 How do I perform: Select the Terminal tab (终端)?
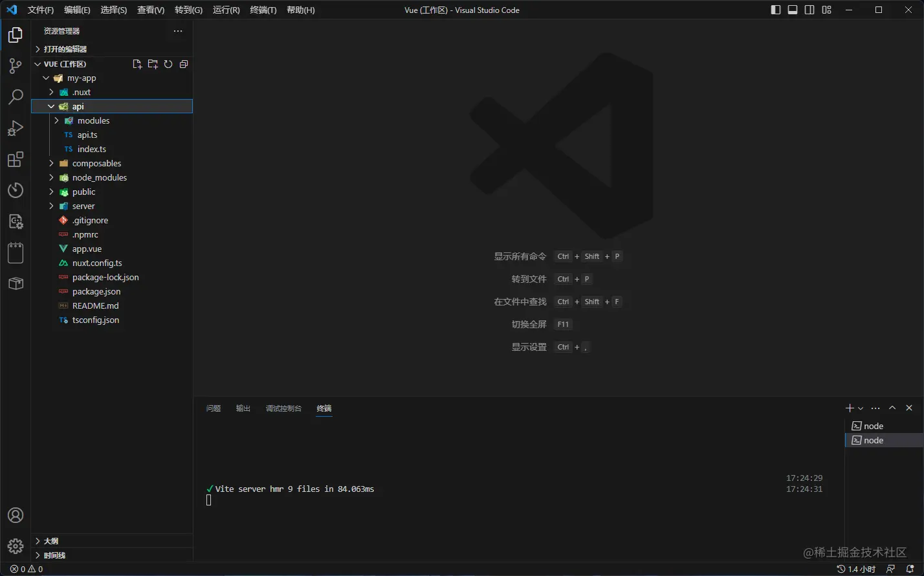[324, 408]
